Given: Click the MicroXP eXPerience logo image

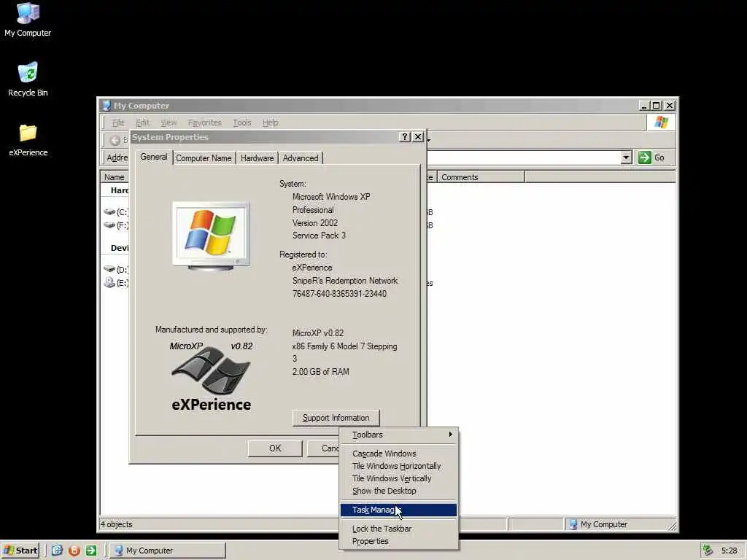Looking at the screenshot, I should click(x=211, y=376).
